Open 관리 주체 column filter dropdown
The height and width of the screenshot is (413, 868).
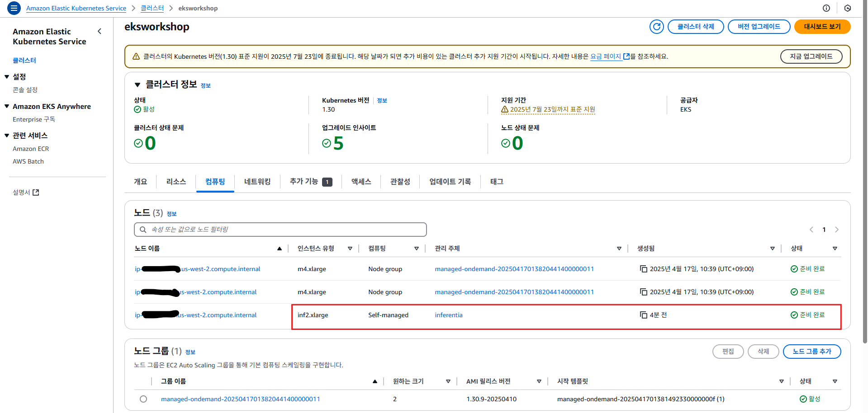point(619,249)
